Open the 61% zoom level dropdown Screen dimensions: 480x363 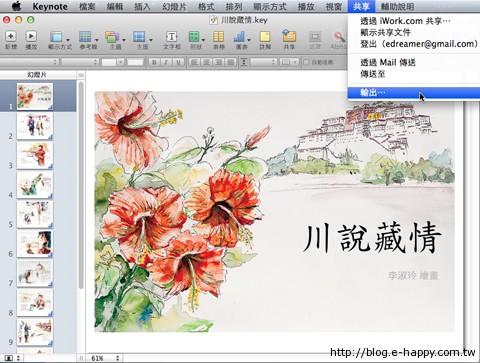(x=105, y=358)
